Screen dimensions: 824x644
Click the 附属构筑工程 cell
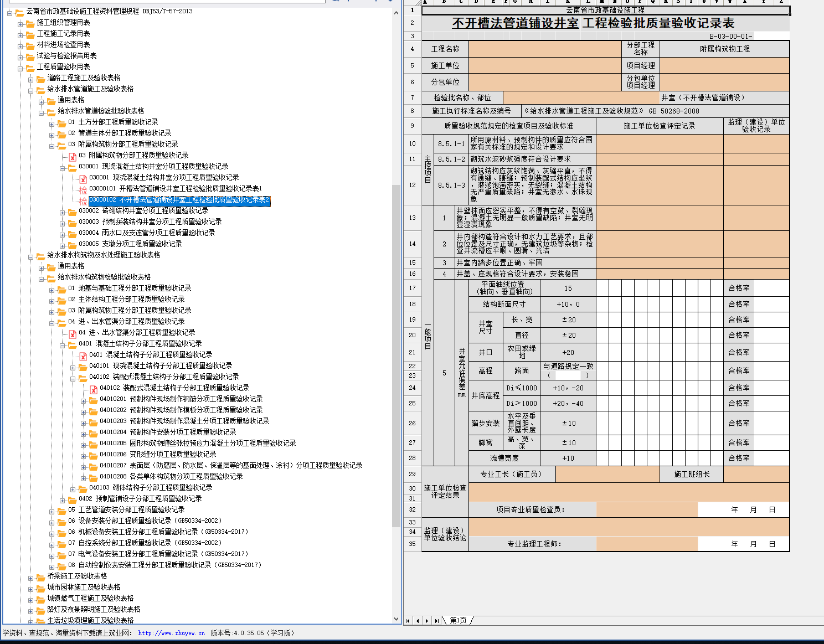[725, 49]
